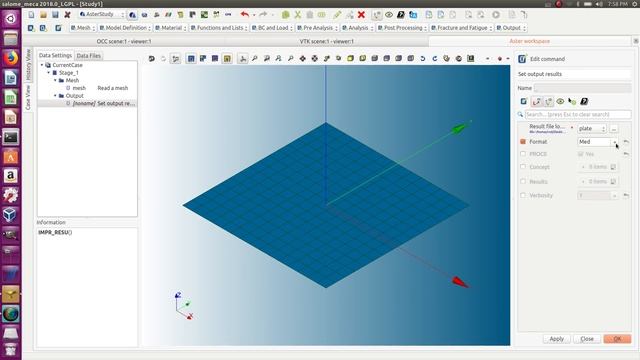Click the Name input field

click(582, 88)
